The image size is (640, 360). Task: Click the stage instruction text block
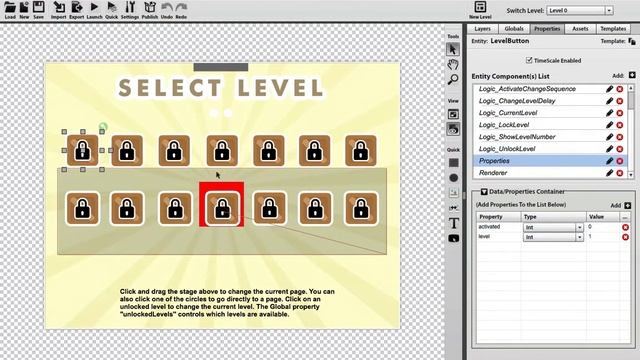(227, 303)
